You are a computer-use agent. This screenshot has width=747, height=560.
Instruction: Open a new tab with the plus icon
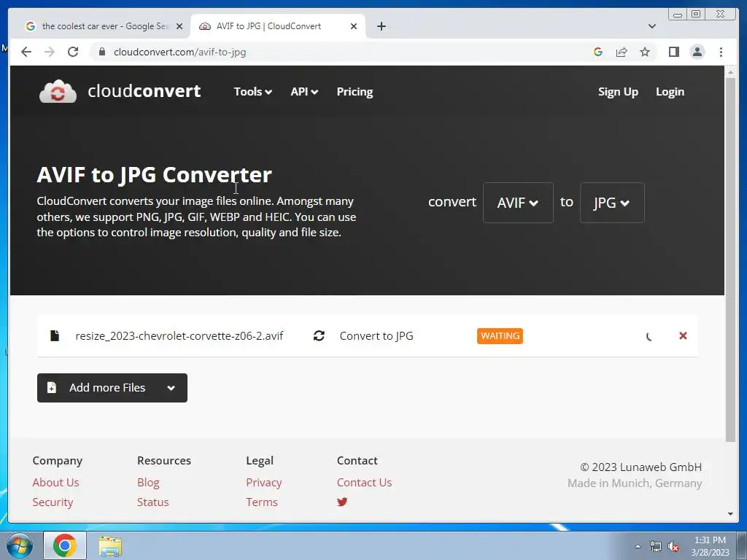tap(381, 26)
